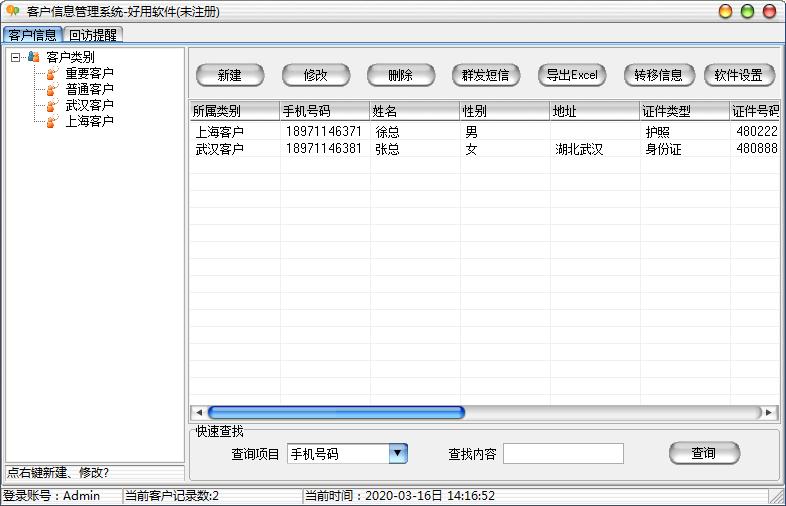Click the app logo in title bar
Viewport: 786px width, 506px height.
tap(13, 11)
